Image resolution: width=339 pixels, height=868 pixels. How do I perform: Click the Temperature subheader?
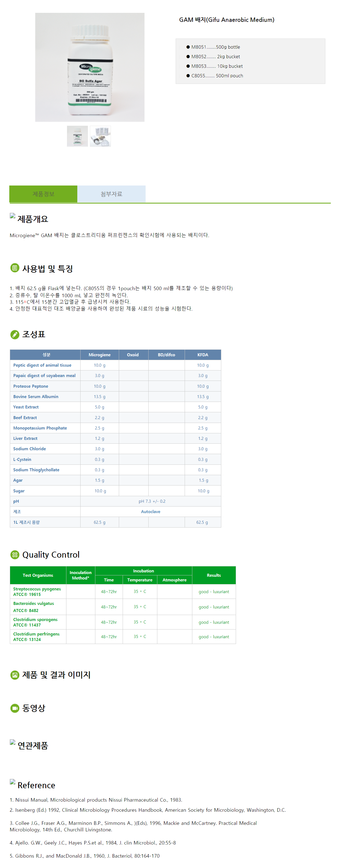tap(140, 580)
